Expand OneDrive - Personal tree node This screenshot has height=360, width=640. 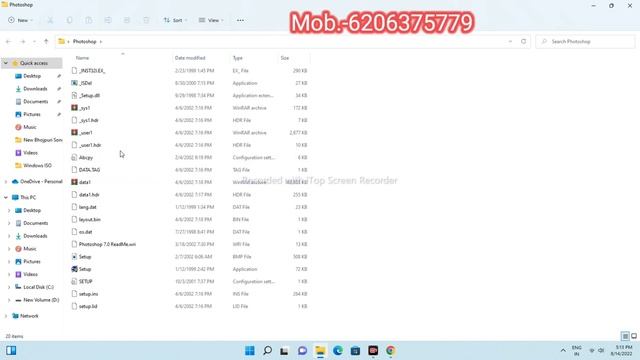point(6,182)
